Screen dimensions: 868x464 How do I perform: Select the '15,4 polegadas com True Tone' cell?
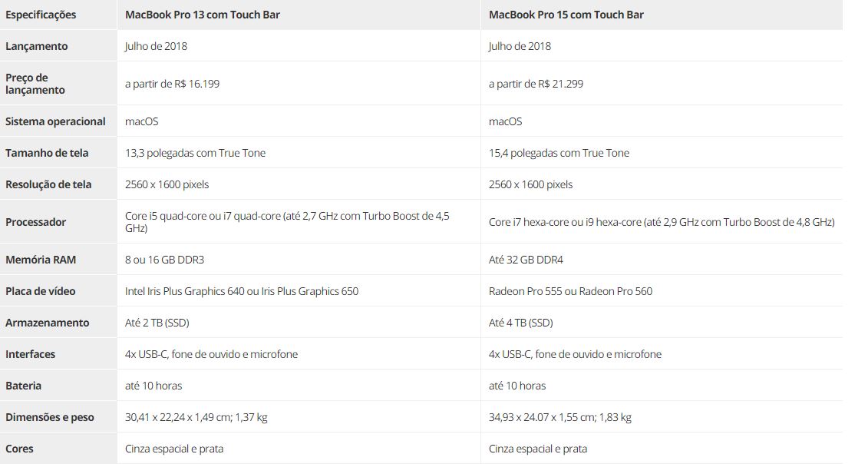coord(559,153)
